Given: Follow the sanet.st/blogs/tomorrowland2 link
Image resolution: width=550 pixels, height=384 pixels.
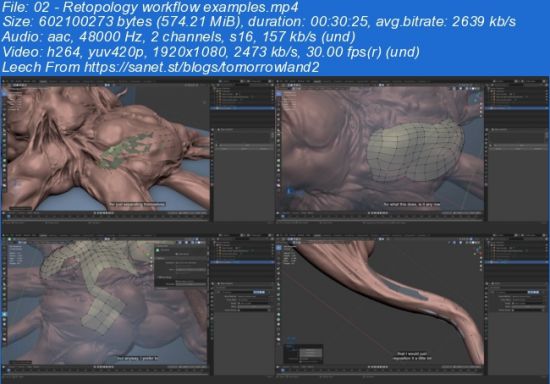Looking at the screenshot, I should click(202, 67).
